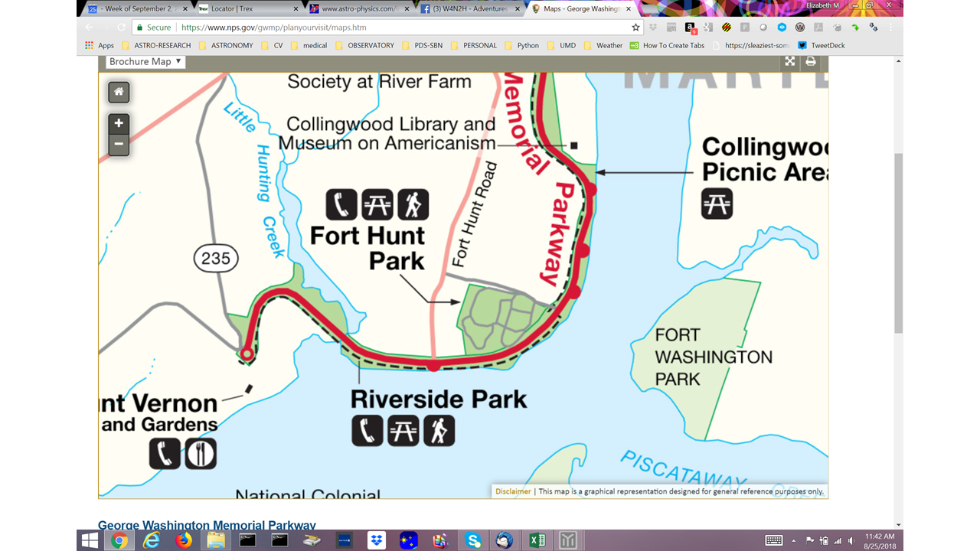Open Excel from the taskbar
This screenshot has width=980, height=551.
pyautogui.click(x=537, y=540)
